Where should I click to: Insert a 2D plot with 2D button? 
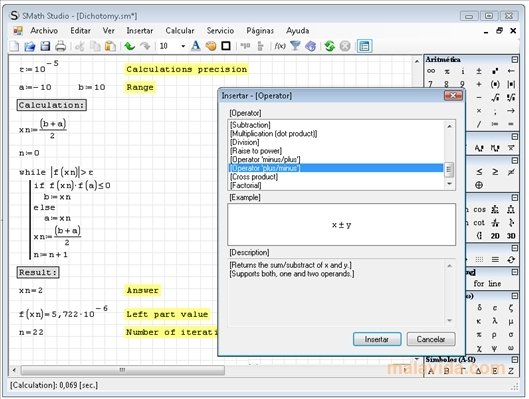[x=495, y=236]
